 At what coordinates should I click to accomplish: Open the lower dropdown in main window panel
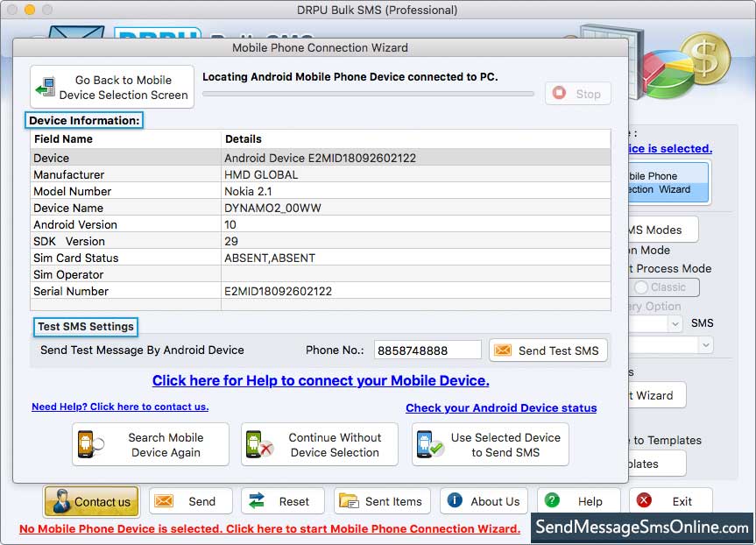point(705,345)
